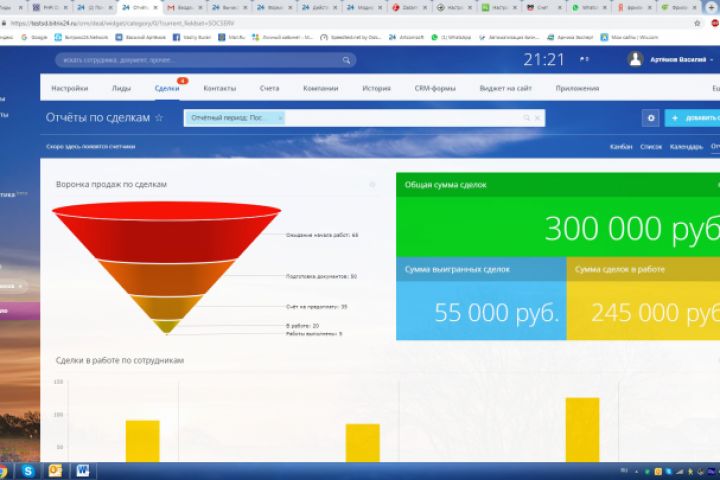
Task: Open the Приложения tab
Action: [577, 88]
